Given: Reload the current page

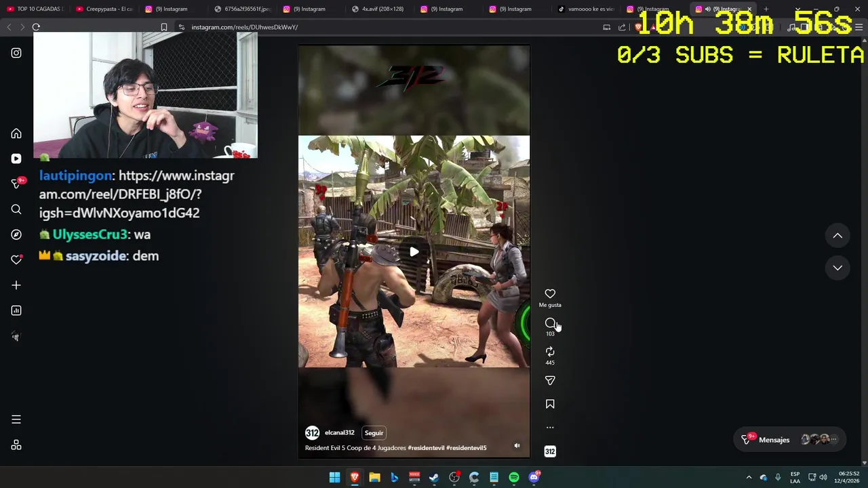Looking at the screenshot, I should tap(36, 27).
